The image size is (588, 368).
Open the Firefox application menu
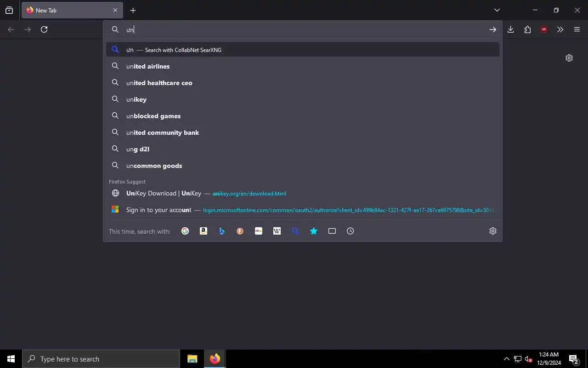click(x=577, y=29)
